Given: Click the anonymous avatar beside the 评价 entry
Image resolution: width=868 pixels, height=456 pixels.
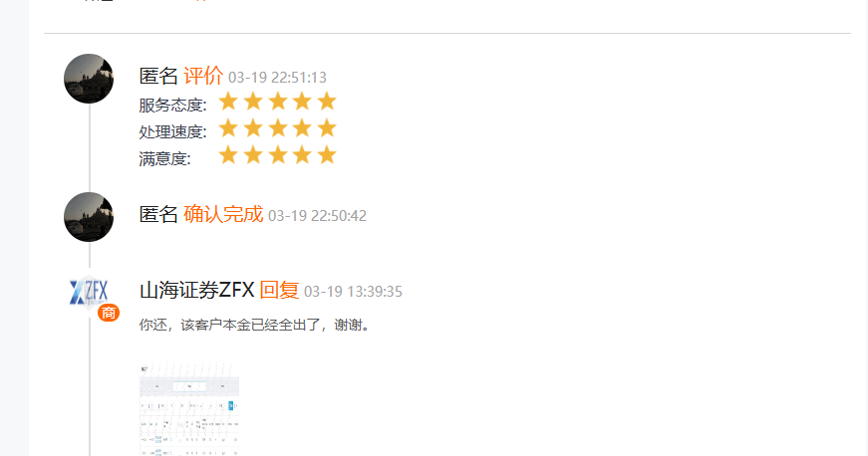Looking at the screenshot, I should click(x=89, y=79).
